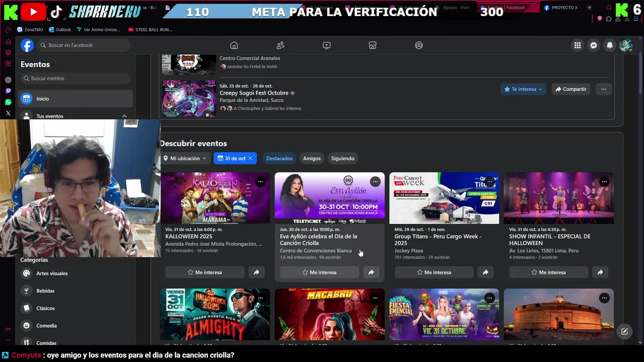644x362 pixels.
Task: Open Clásicos category
Action: [75, 308]
